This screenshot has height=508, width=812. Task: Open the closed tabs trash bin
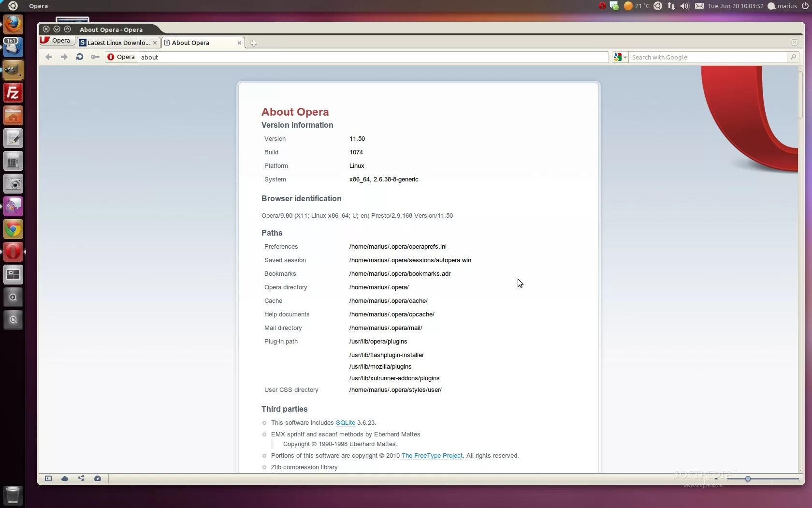coord(794,42)
